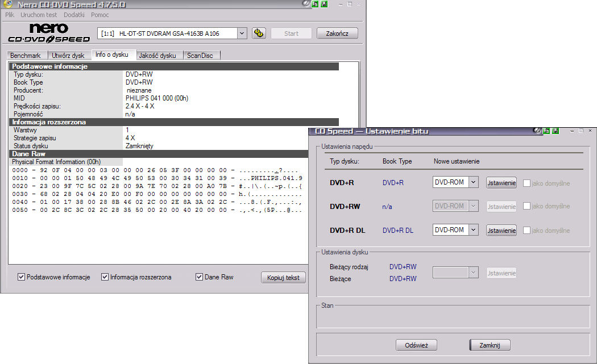597x364 pixels.
Task: Click the silver oval icon in Nero title bar
Action: tap(306, 4)
